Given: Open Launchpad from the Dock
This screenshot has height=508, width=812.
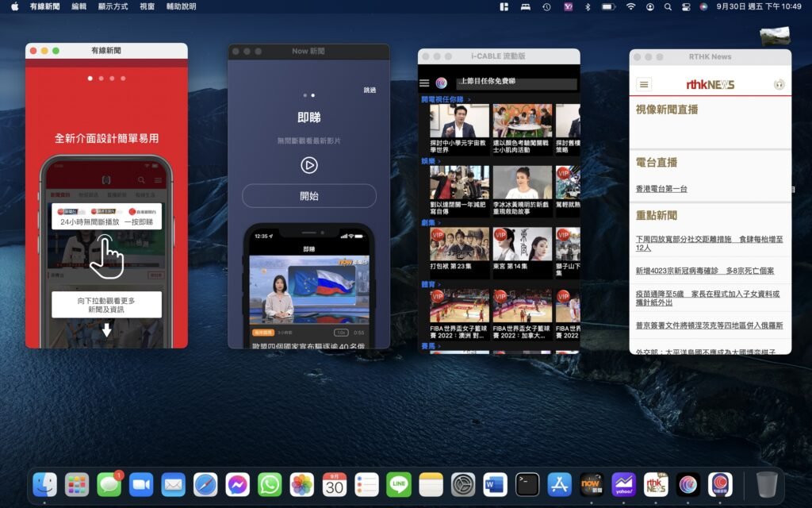Looking at the screenshot, I should [x=77, y=485].
